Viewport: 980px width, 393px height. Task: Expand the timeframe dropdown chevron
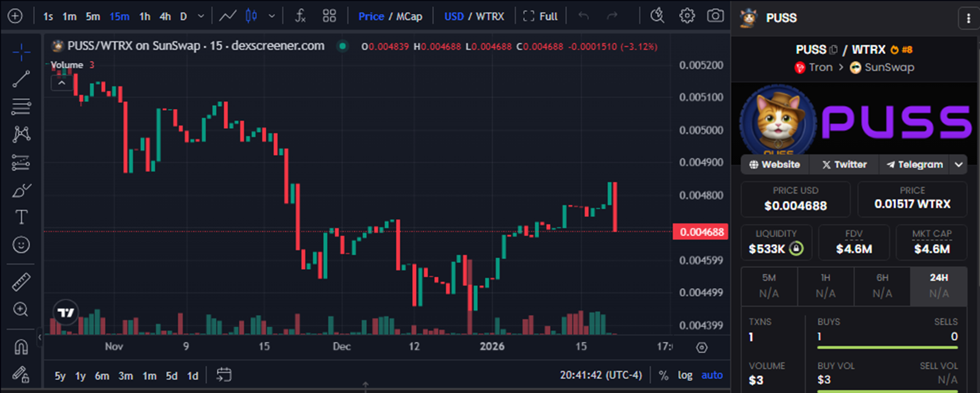coord(201,17)
